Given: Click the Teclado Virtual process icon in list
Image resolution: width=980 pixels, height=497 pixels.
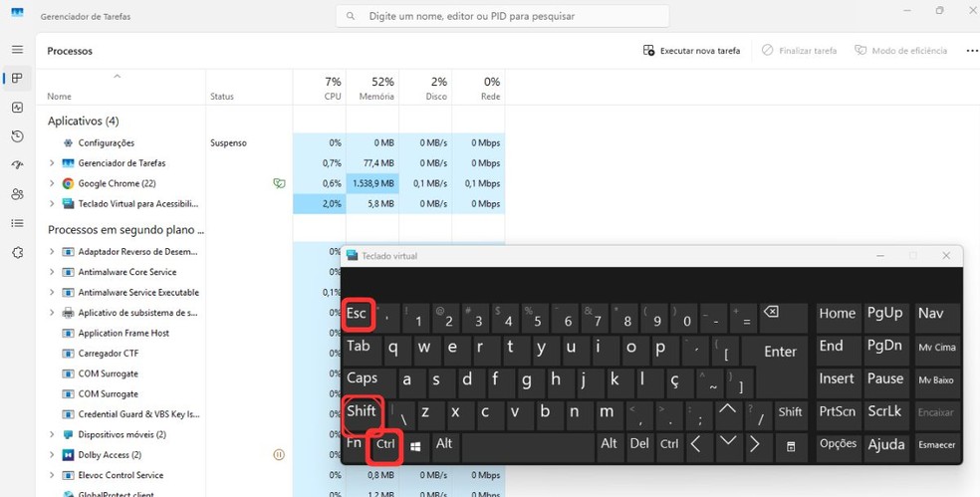Looking at the screenshot, I should tap(68, 204).
